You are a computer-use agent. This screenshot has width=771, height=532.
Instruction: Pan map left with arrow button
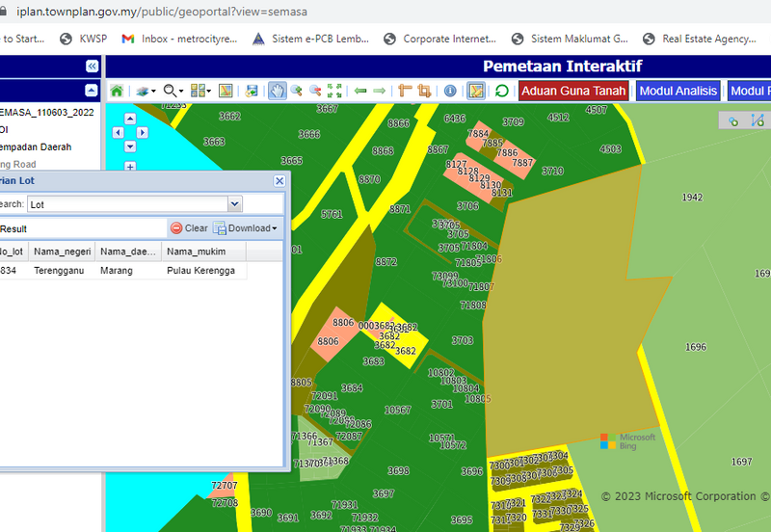point(118,132)
